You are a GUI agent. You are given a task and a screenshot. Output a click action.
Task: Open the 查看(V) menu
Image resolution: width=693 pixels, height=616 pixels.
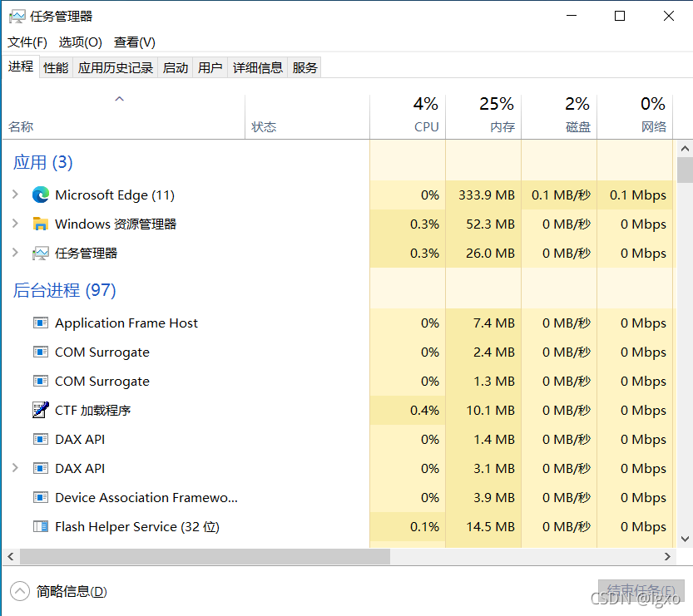pyautogui.click(x=135, y=42)
